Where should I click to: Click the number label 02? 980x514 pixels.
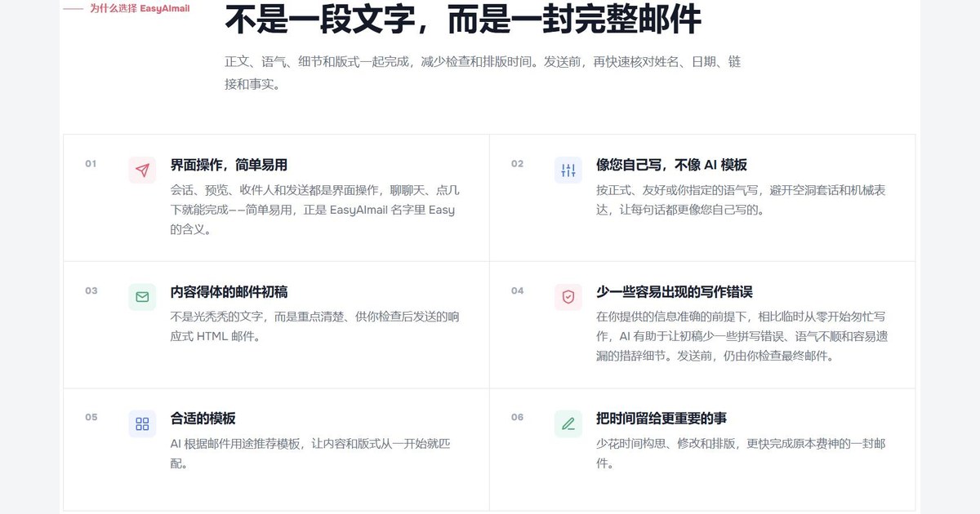(x=517, y=164)
